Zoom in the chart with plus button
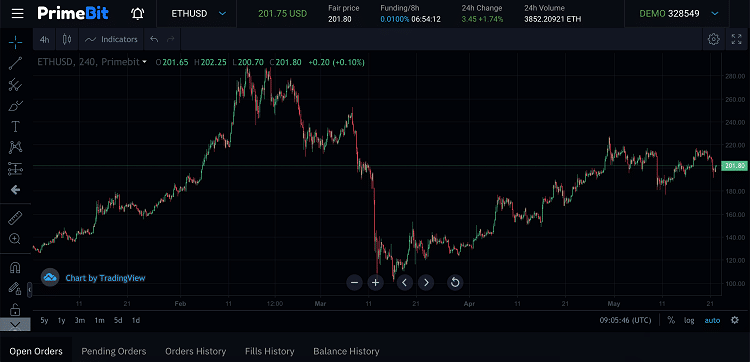 click(375, 283)
